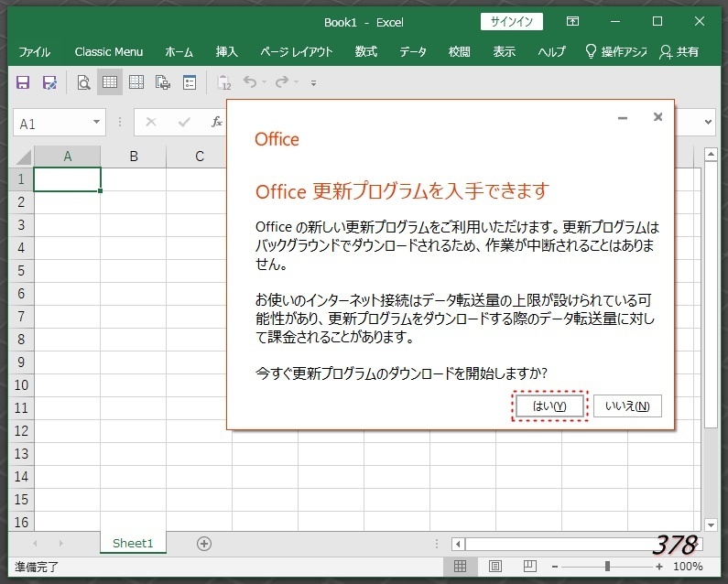Image resolution: width=728 pixels, height=584 pixels.
Task: Minimize the Office update dialog
Action: 623,118
